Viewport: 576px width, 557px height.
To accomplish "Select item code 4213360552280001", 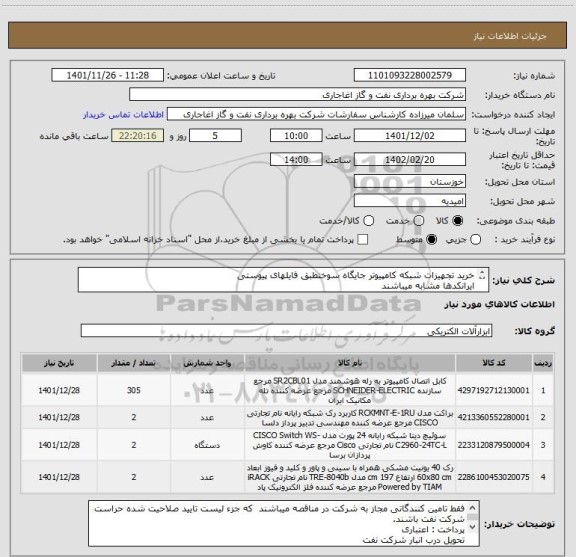I will coord(493,417).
